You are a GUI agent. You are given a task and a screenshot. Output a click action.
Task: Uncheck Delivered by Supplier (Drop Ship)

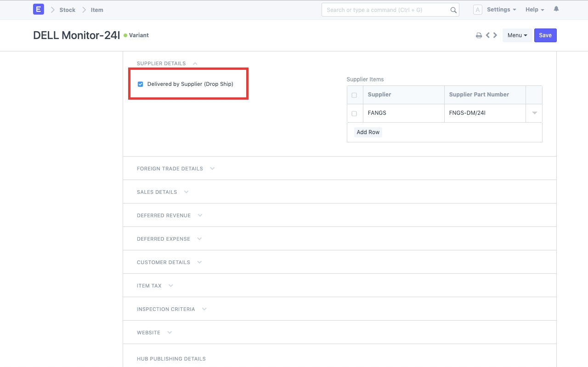(x=141, y=84)
